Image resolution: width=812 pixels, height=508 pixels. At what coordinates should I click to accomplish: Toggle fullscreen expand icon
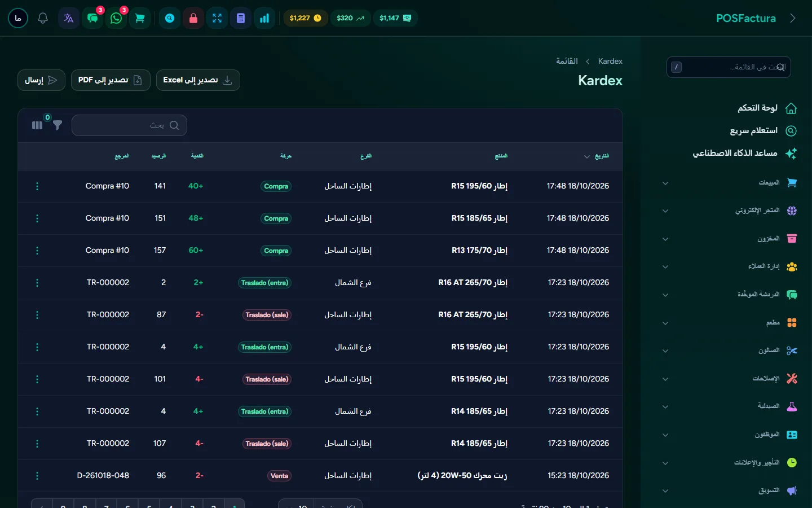point(217,18)
